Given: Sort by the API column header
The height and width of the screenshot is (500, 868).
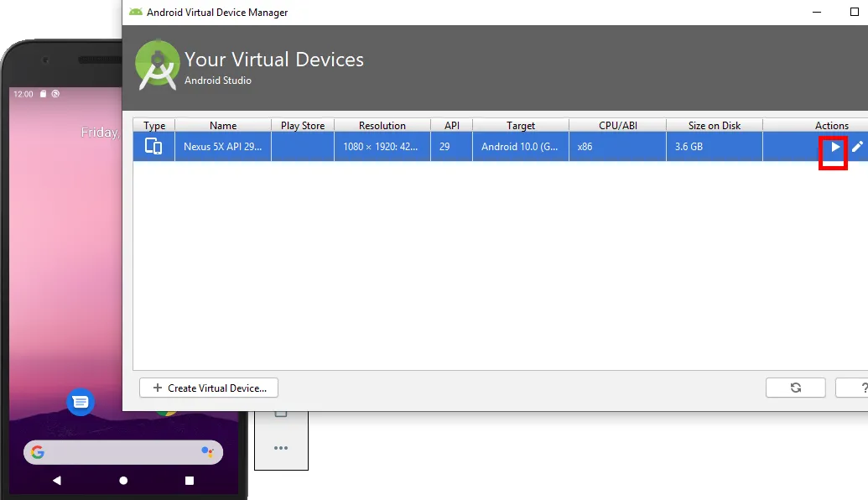Looking at the screenshot, I should tap(452, 125).
